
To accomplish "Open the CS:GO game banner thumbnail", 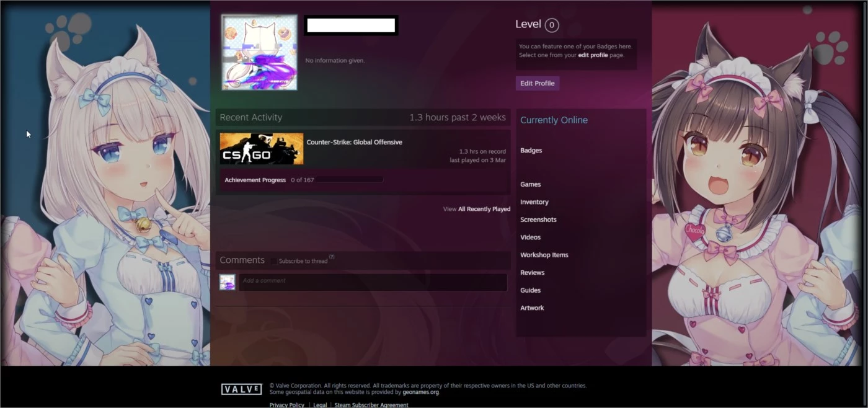I will tap(262, 149).
